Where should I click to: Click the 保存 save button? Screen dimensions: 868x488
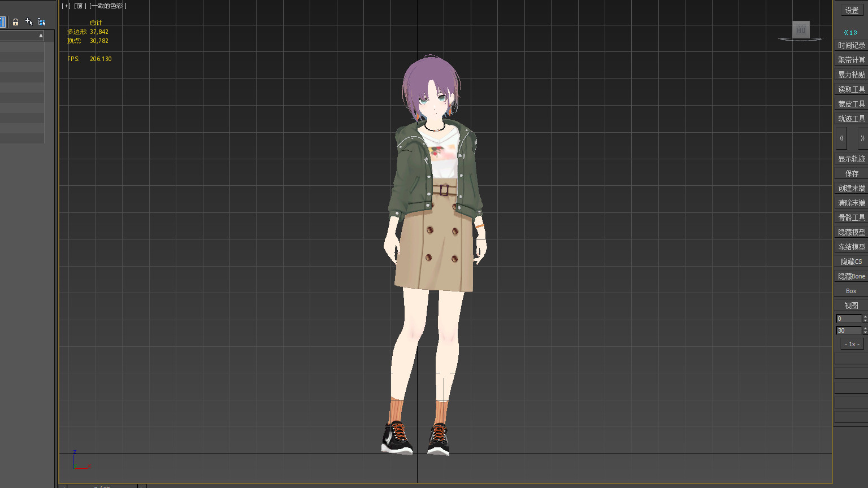tap(851, 173)
